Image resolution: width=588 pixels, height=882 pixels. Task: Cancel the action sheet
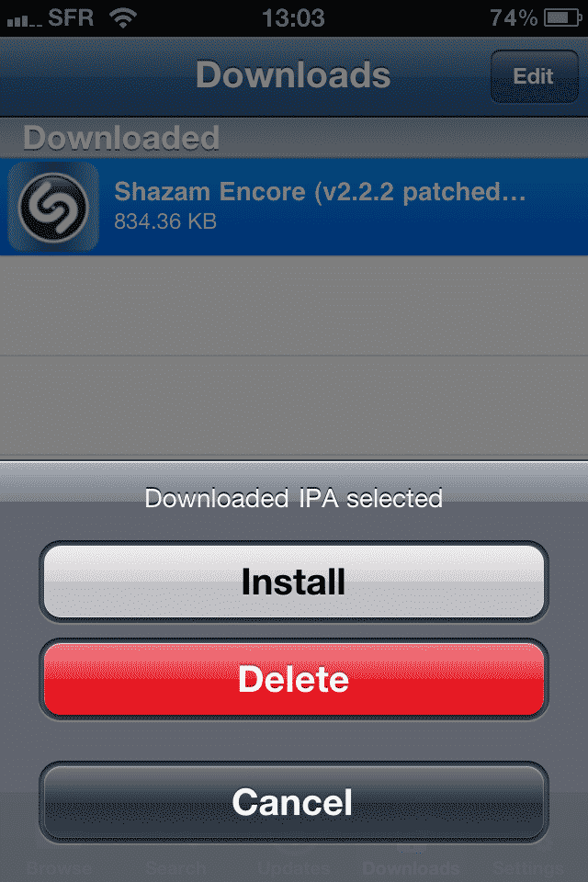294,801
